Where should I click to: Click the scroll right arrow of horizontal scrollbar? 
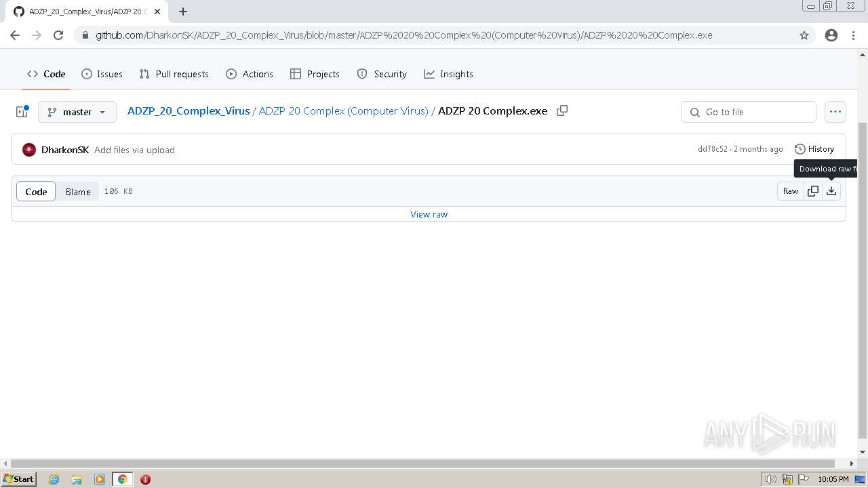tap(852, 464)
